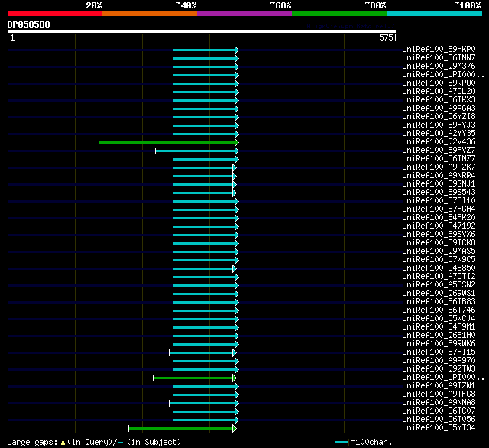The image size is (489, 448).
Task: Open the UniRef100_Q9M376 hit label
Action: (439, 67)
